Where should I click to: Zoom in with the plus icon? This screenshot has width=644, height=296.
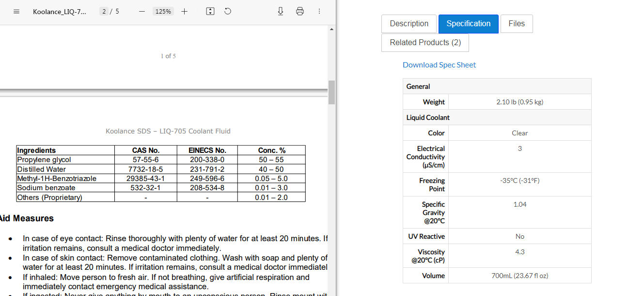184,11
